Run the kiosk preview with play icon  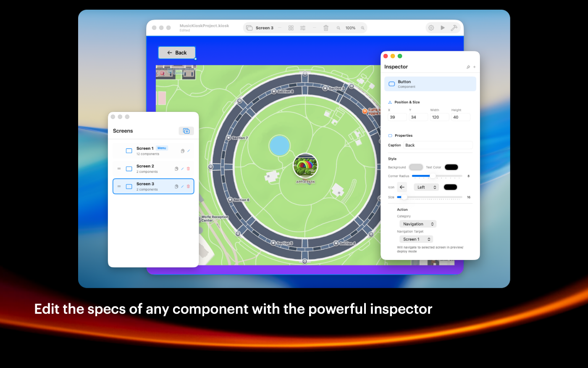[443, 28]
